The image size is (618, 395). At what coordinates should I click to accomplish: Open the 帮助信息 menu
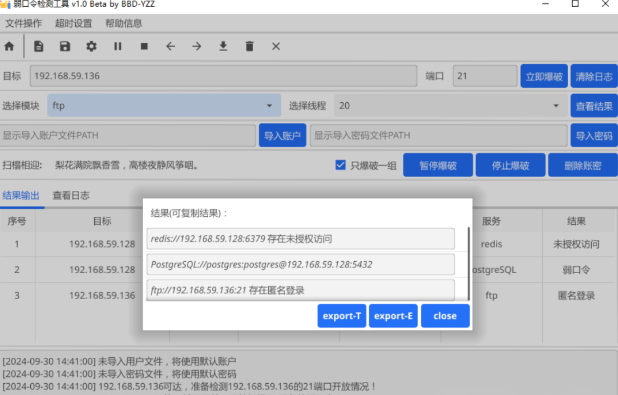[x=124, y=23]
